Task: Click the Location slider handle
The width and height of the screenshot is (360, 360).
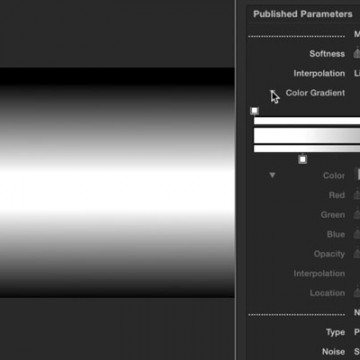Action: pyautogui.click(x=357, y=293)
